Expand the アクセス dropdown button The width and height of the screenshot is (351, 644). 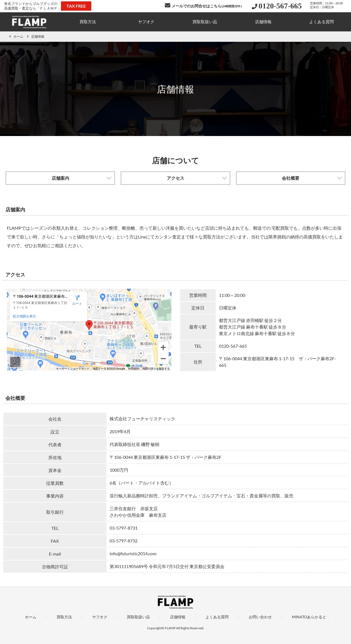(175, 178)
